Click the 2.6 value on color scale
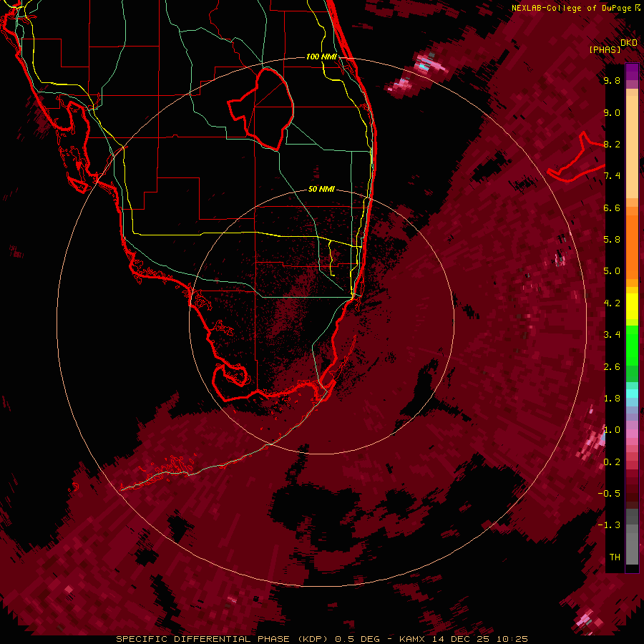644x644 pixels. (x=612, y=367)
